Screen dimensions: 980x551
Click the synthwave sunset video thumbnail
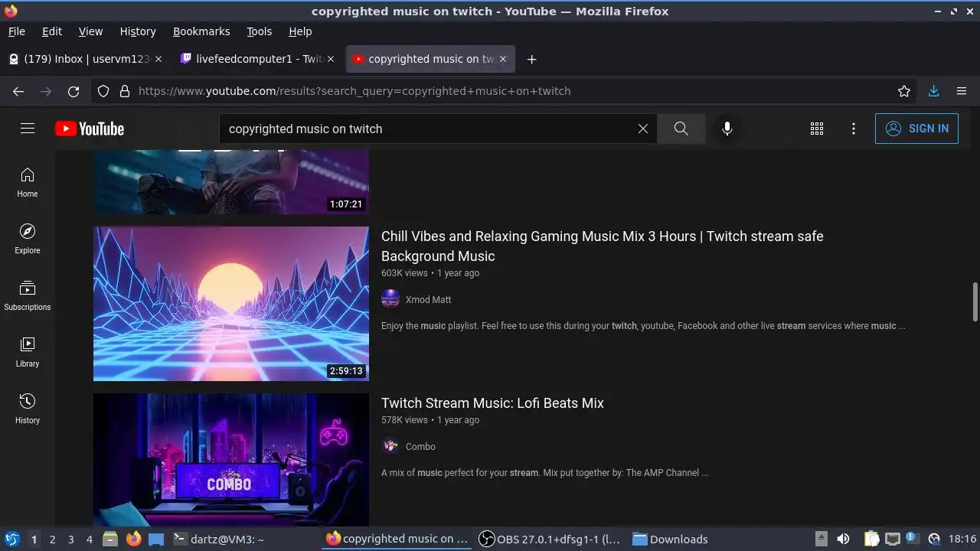(x=231, y=303)
